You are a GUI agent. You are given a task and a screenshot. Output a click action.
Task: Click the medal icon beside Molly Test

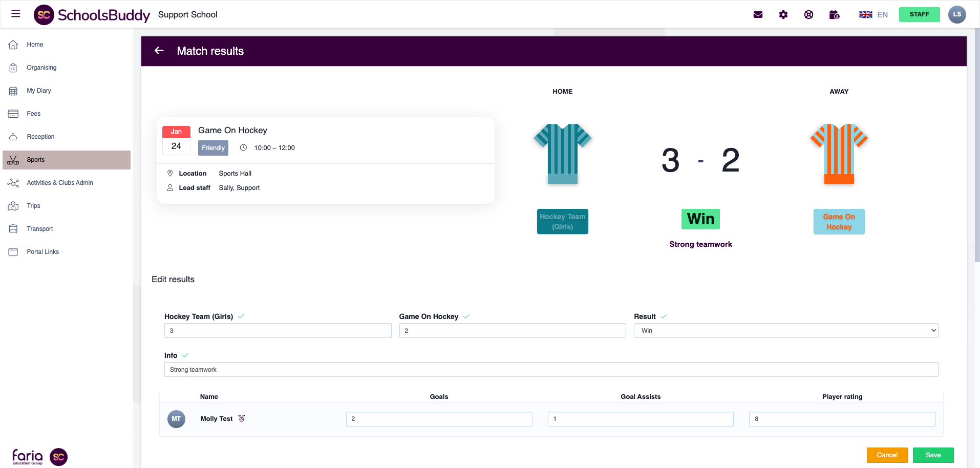[x=242, y=418]
